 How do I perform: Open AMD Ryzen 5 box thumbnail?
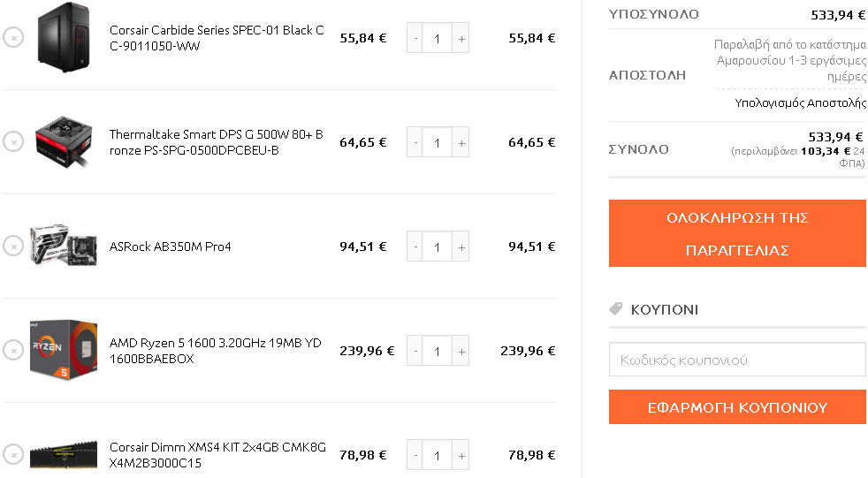(x=64, y=350)
